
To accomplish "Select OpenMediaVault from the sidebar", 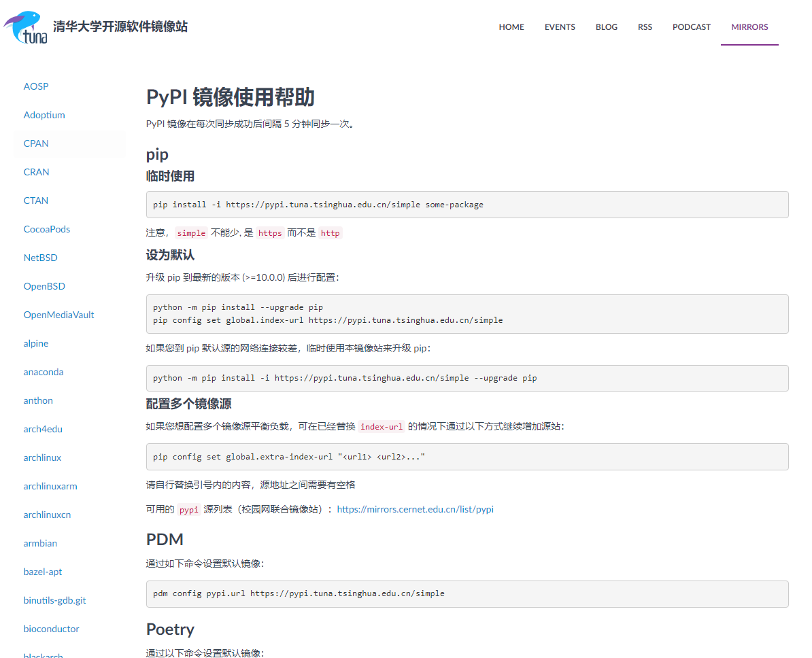I will point(58,315).
